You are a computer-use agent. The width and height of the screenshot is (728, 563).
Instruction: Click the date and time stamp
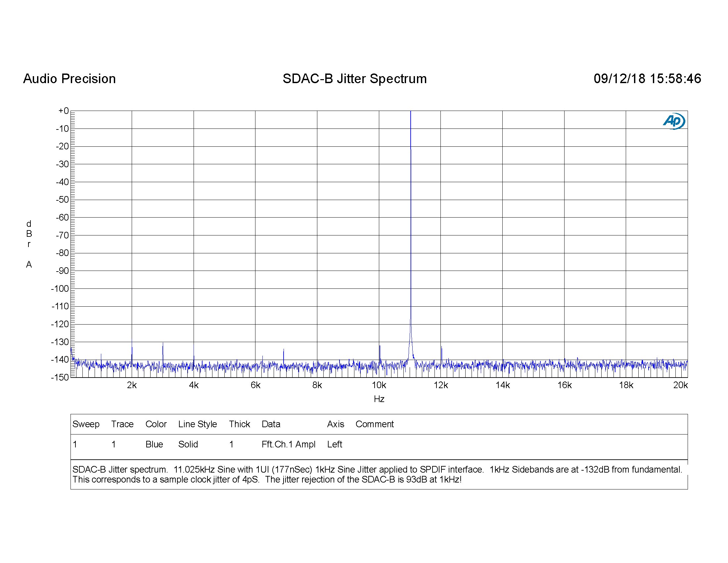[647, 79]
